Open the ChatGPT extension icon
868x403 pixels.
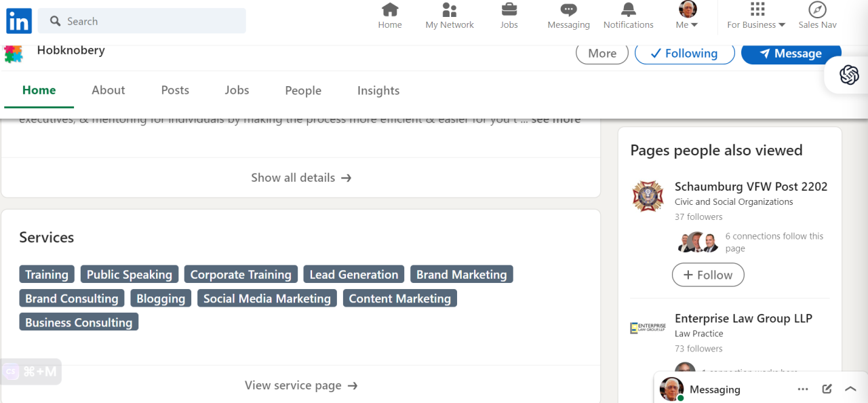coord(849,75)
